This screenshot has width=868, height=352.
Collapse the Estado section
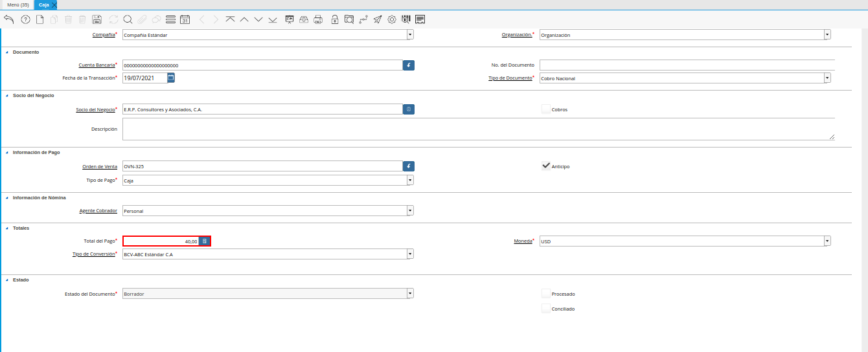point(7,280)
